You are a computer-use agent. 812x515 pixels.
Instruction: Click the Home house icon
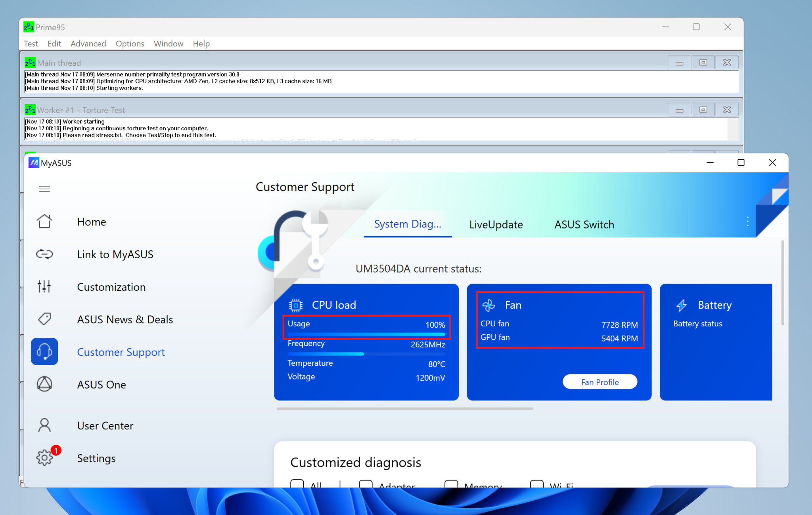[x=44, y=221]
